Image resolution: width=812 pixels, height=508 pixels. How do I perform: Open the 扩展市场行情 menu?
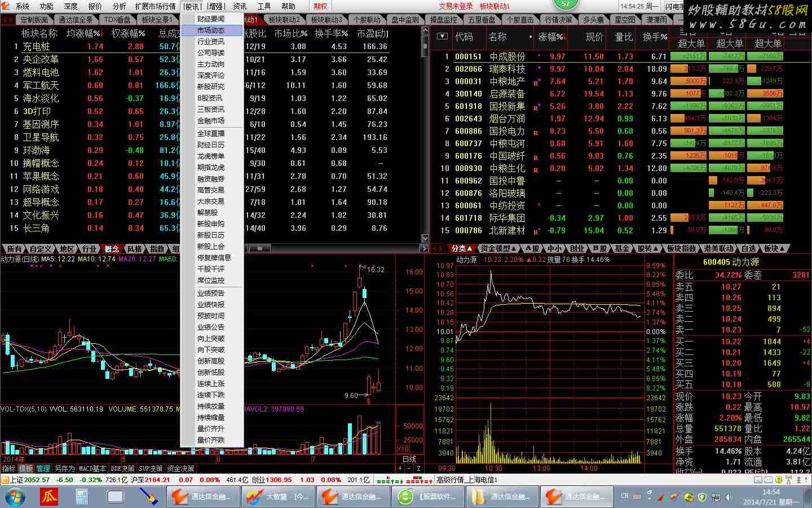[155, 6]
